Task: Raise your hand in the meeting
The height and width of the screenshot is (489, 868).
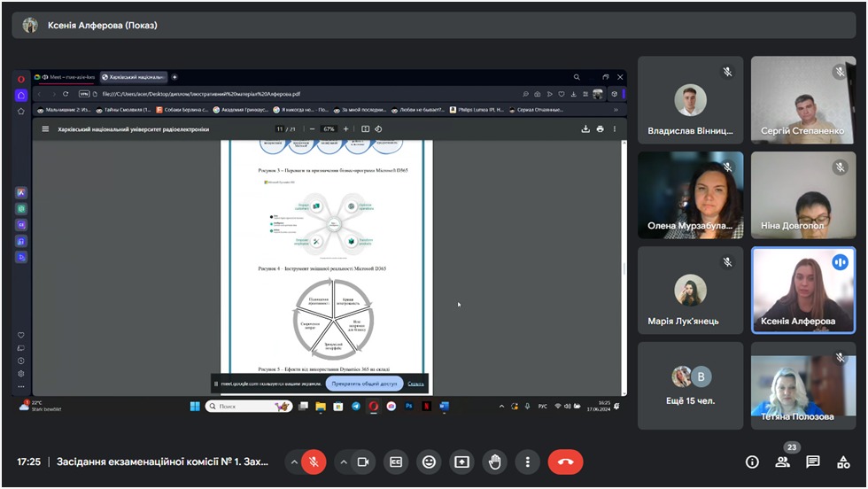Action: pos(494,462)
